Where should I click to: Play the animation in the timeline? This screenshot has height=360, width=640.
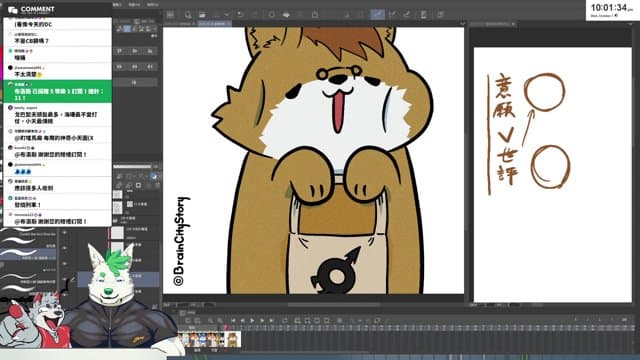[x=252, y=321]
